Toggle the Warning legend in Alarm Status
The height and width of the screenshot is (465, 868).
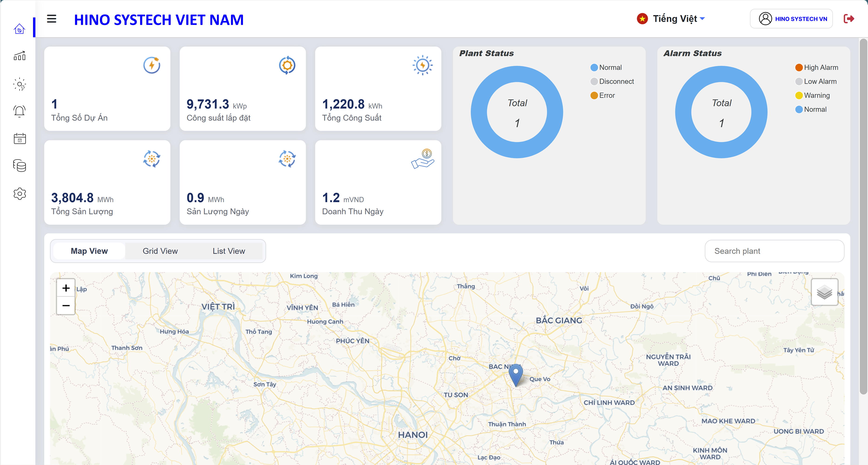pos(812,95)
